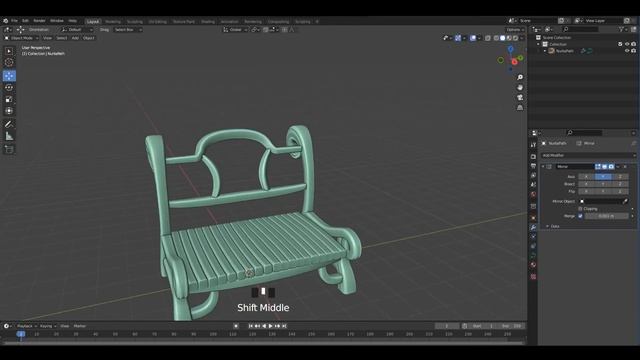Open the Add Modifier dropdown
The height and width of the screenshot is (360, 640).
(588, 156)
